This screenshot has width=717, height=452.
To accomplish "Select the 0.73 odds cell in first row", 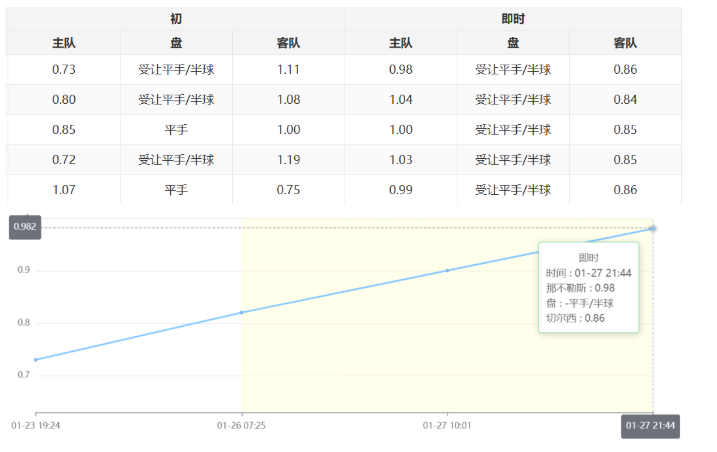I will [64, 70].
